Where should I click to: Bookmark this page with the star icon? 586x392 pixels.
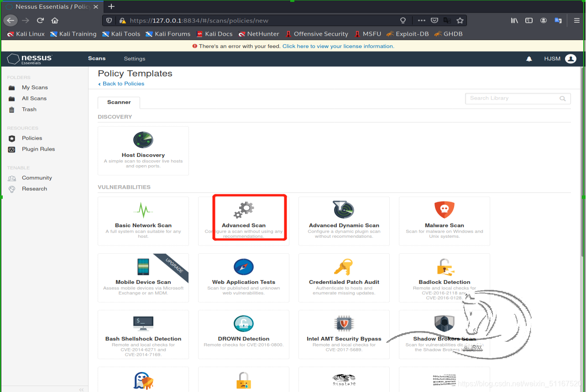pos(460,21)
